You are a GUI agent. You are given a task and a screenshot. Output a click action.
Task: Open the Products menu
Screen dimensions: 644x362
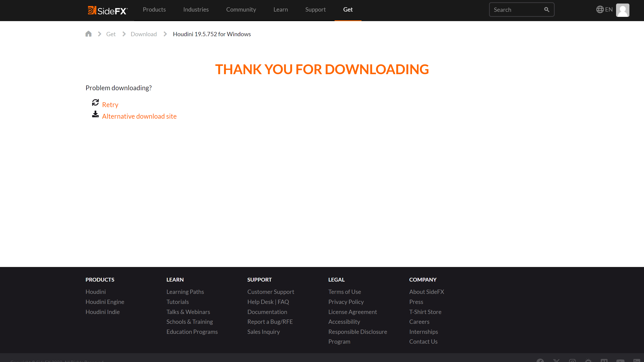click(x=154, y=10)
